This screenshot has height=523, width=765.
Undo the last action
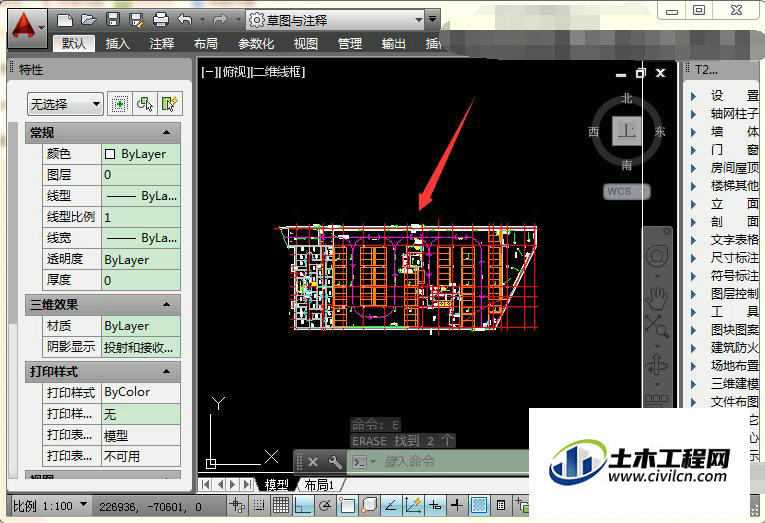click(x=185, y=20)
